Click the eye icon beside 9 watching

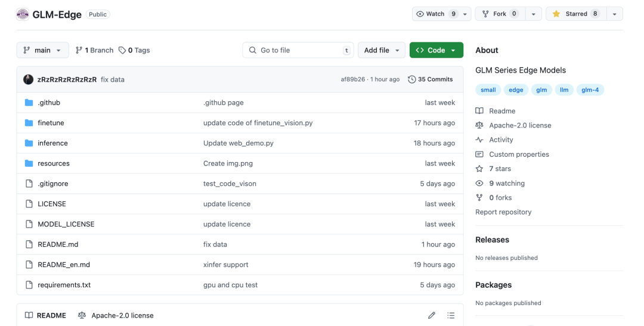[x=479, y=183]
